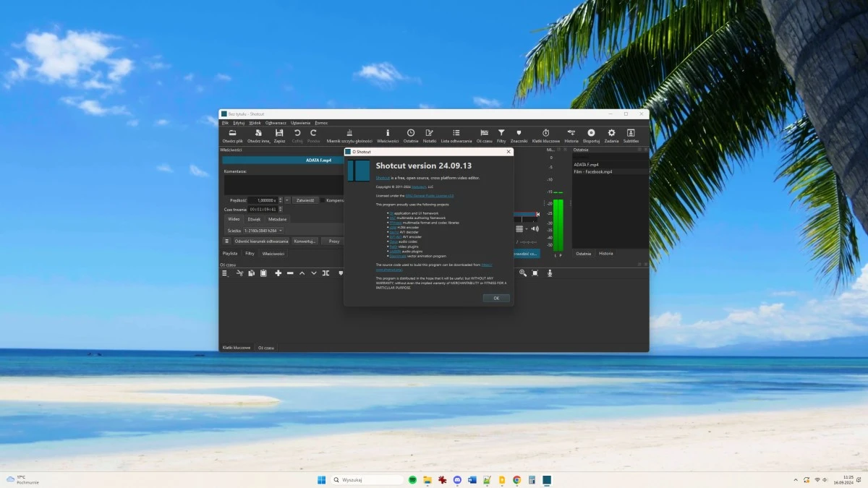
Task: Open the speed preset dropdown arrow
Action: tap(287, 200)
